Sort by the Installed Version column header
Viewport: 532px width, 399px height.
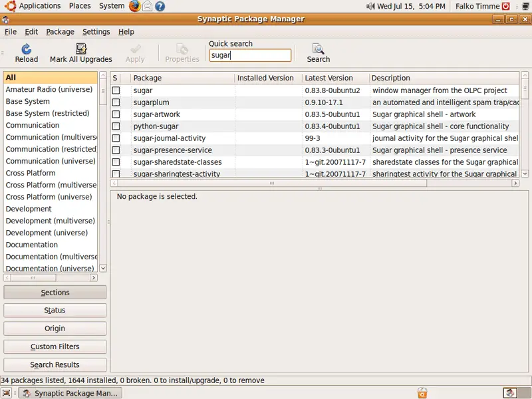tap(269, 78)
